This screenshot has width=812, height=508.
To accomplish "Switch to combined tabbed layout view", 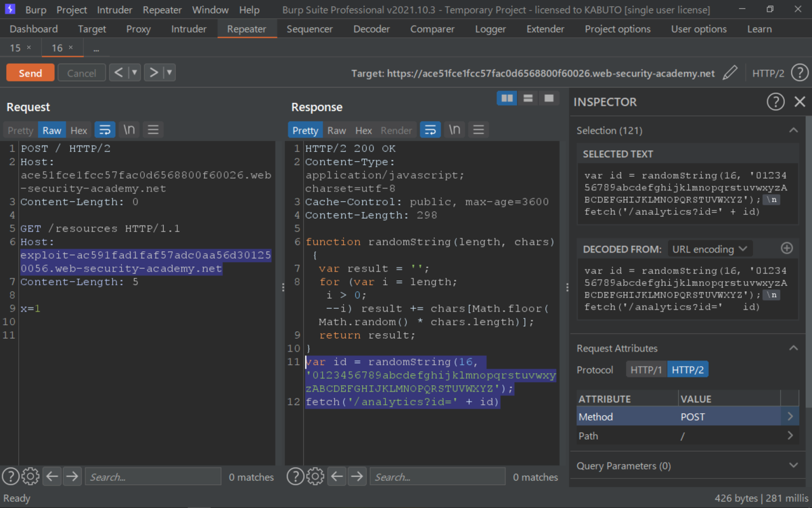I will pyautogui.click(x=549, y=98).
